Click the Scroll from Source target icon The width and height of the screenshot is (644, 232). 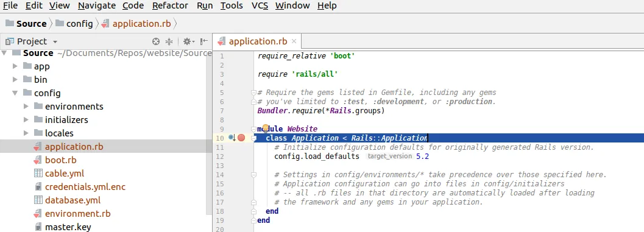tap(155, 41)
